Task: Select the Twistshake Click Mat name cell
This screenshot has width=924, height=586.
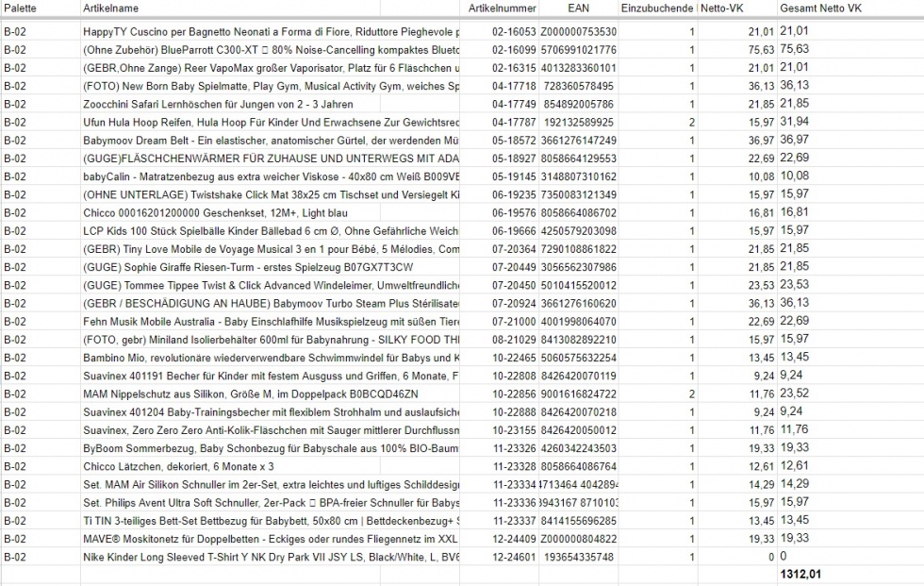Action: (272, 195)
